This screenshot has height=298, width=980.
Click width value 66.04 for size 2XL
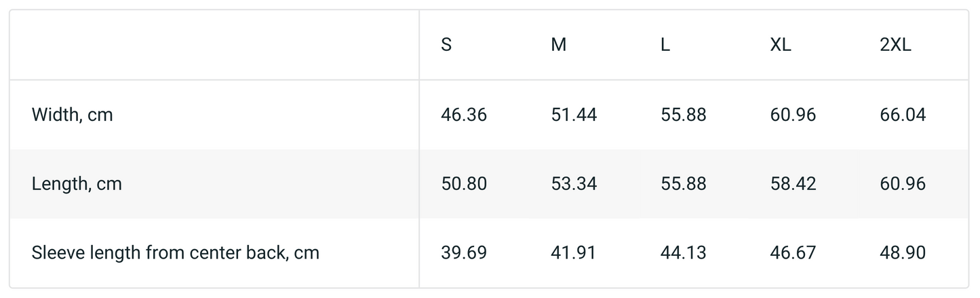point(903,115)
